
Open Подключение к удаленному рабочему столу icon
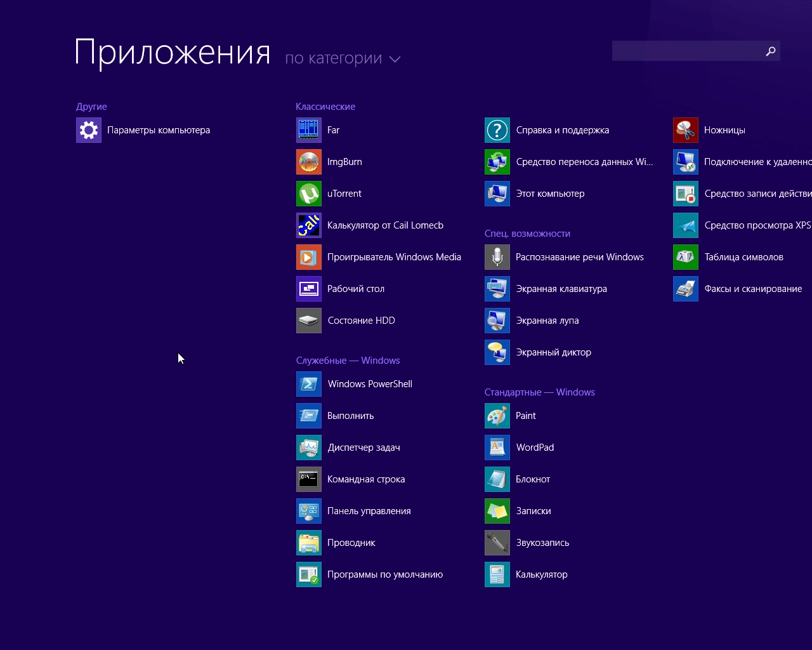(686, 162)
